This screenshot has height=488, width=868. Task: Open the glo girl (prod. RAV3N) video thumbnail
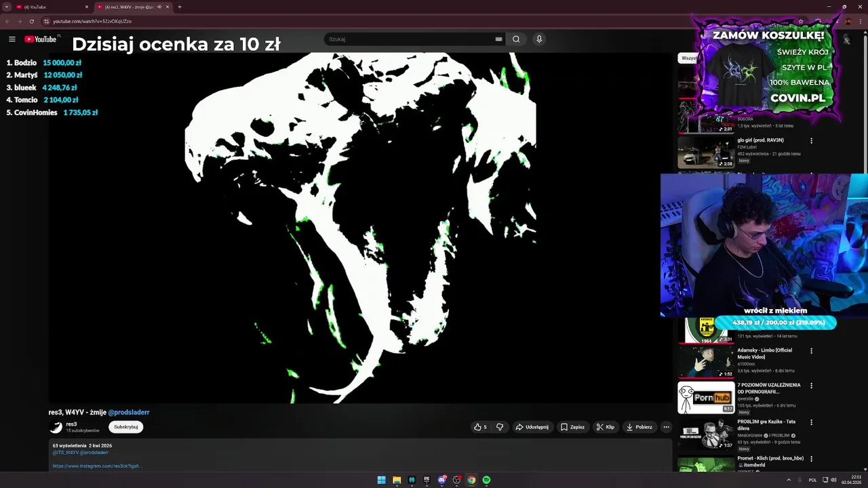tap(706, 152)
